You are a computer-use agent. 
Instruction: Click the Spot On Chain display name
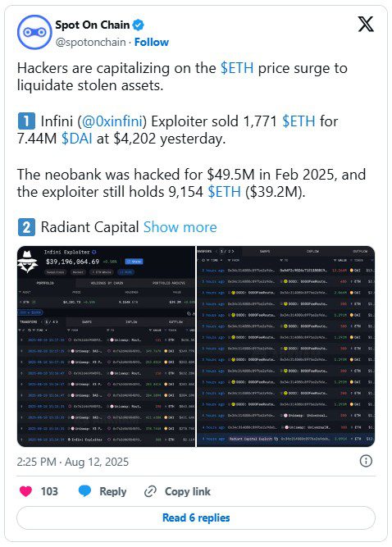coord(93,25)
